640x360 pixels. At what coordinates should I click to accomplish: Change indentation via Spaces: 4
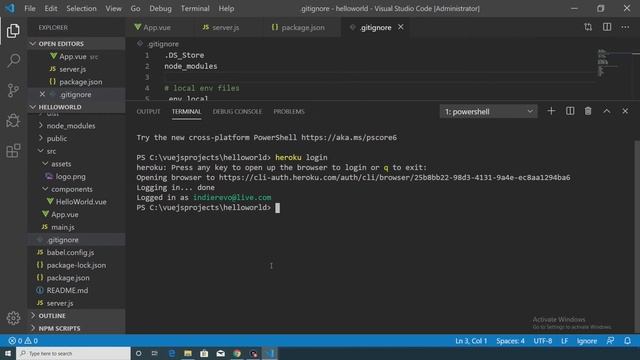[510, 341]
